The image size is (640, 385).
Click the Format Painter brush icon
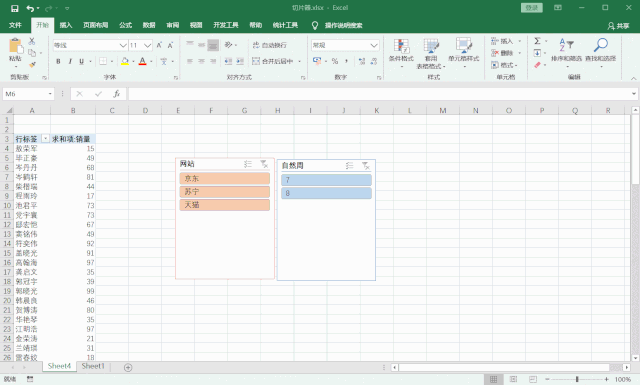point(32,65)
